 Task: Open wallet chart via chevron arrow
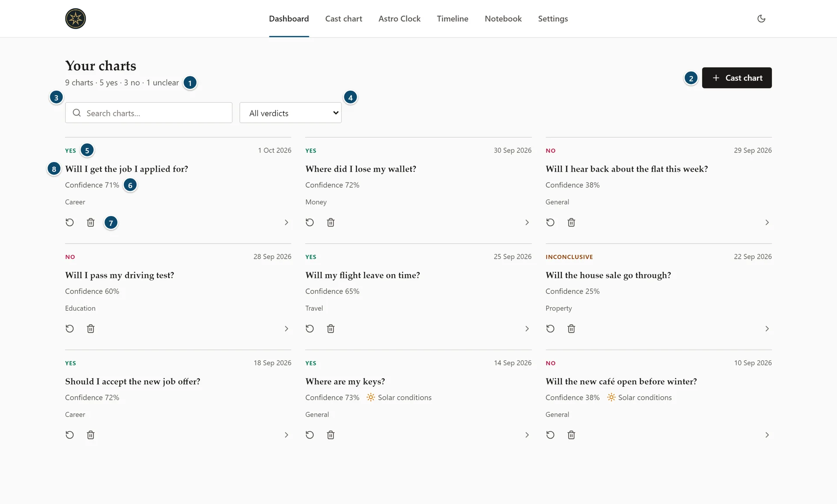click(x=527, y=223)
